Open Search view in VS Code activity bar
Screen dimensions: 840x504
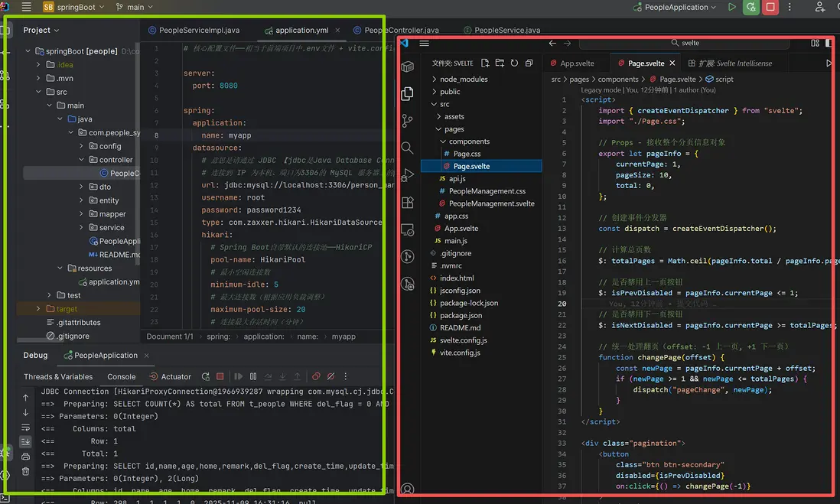point(408,148)
